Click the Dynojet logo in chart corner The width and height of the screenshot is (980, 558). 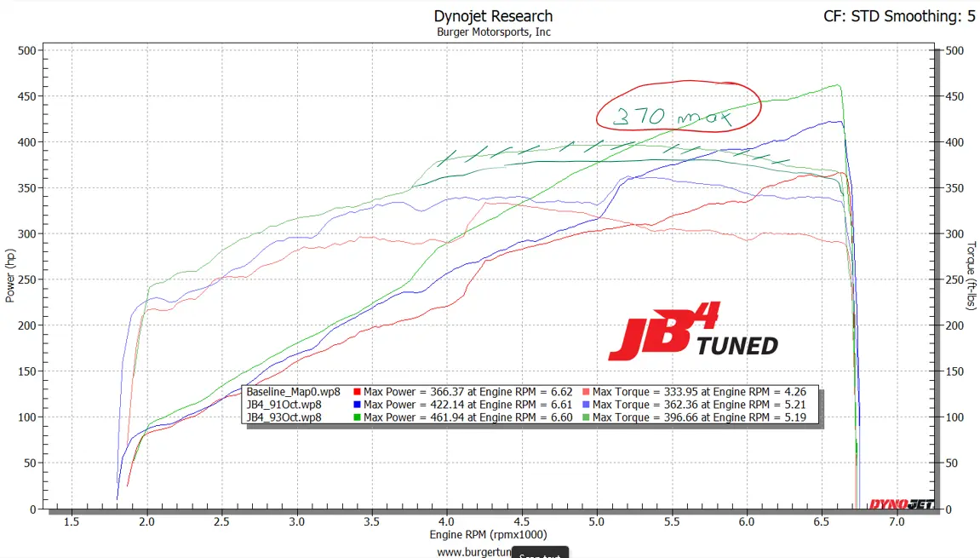(901, 503)
